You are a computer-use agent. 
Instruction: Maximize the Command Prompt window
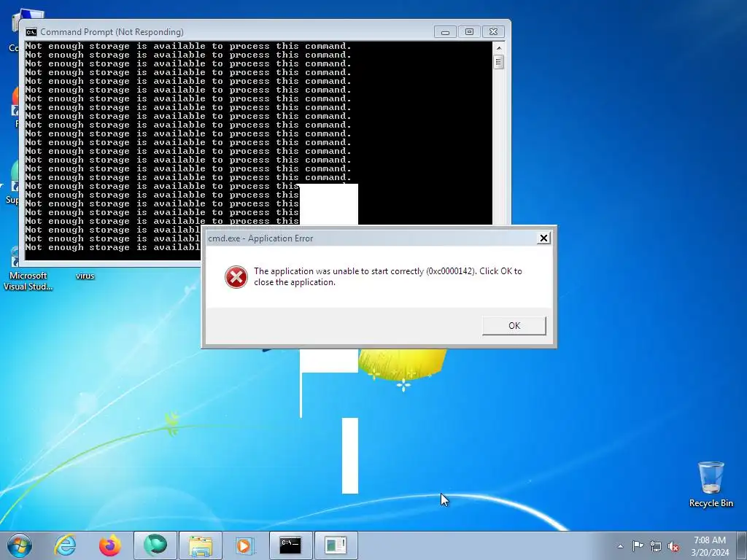(469, 32)
